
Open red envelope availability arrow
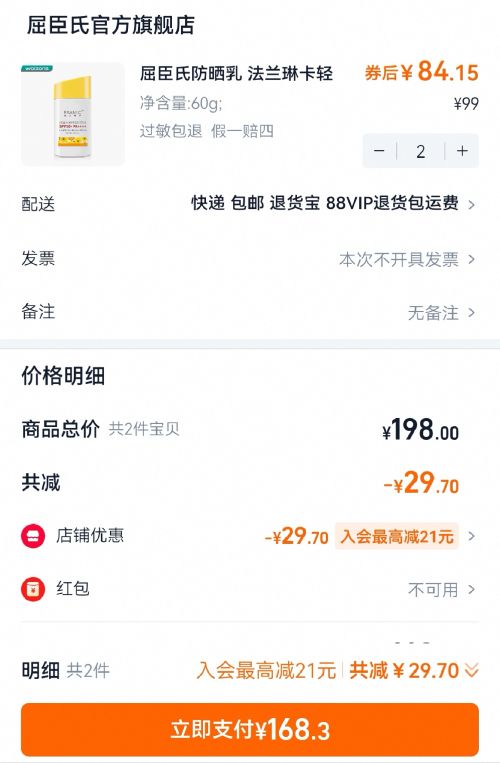tap(471, 590)
